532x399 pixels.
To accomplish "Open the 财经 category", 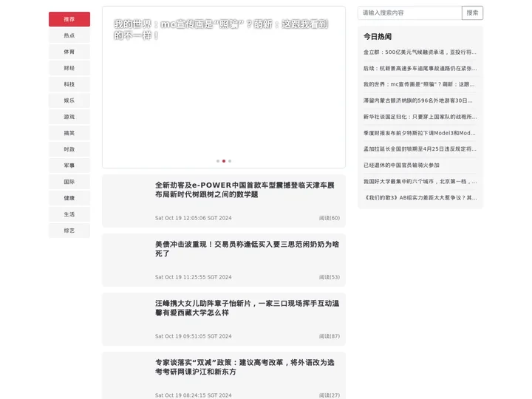I will 69,68.
